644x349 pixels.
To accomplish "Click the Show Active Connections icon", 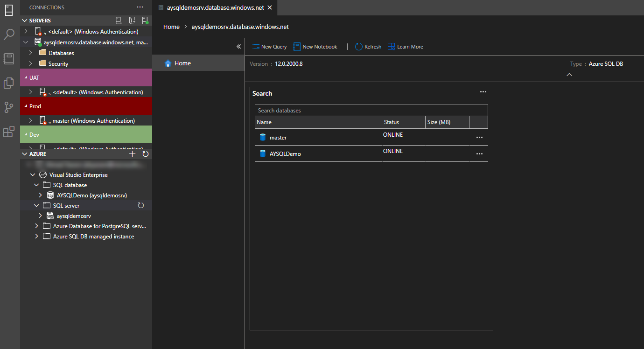I will (x=145, y=21).
